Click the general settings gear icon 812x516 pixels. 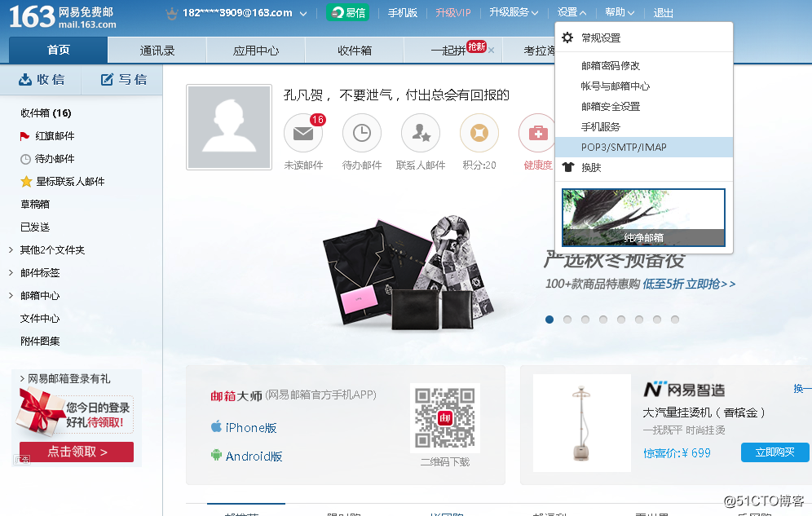click(567, 37)
